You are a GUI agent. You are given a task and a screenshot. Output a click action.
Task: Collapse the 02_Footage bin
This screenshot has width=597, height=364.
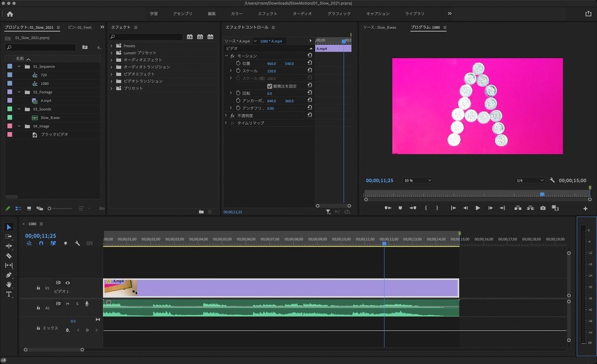tap(19, 92)
